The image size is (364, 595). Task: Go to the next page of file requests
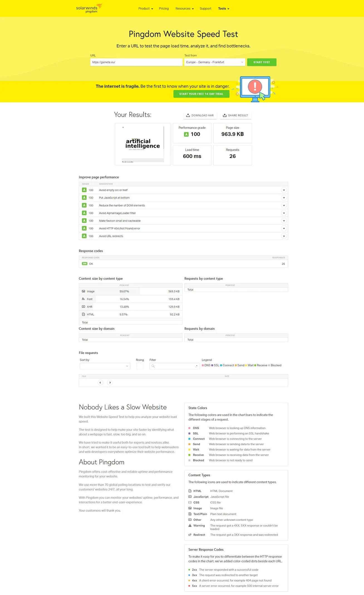click(x=110, y=382)
